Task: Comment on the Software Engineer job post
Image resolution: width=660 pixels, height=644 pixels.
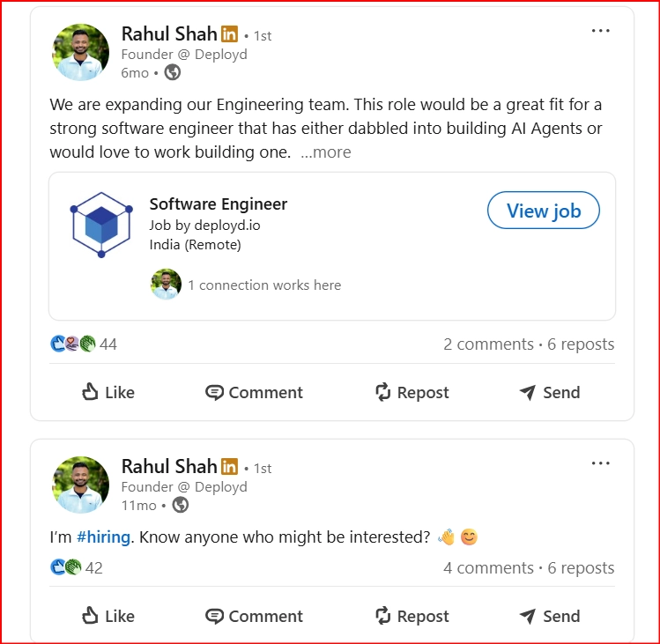Action: [x=254, y=392]
